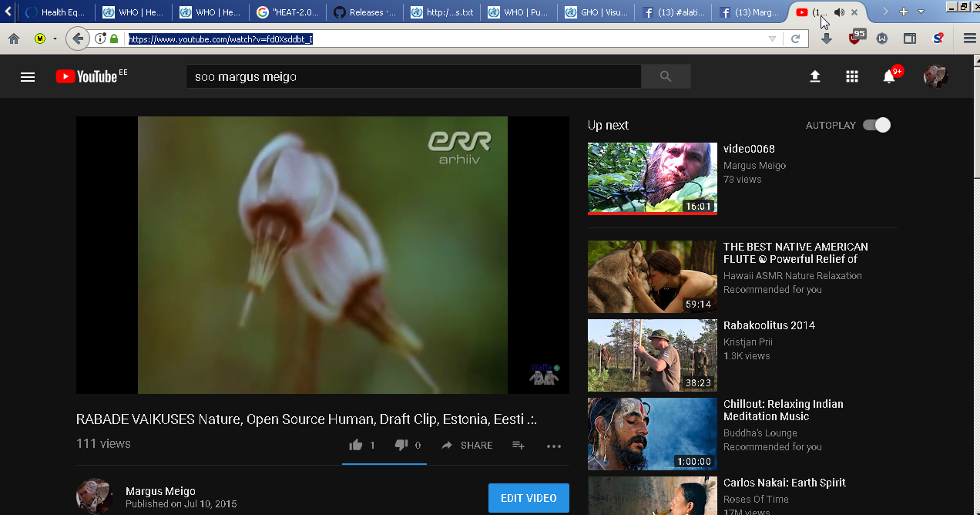Open the notifications bell
Viewport: 980px width, 515px height.
889,76
